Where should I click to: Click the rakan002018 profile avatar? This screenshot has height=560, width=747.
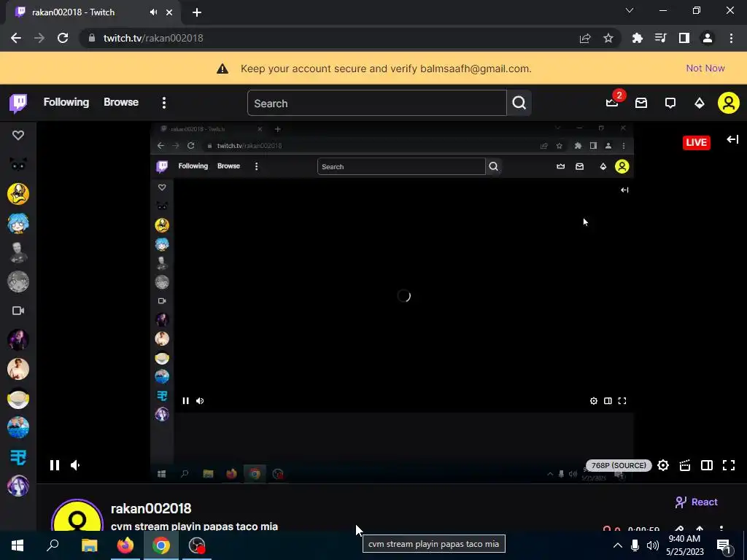click(x=77, y=516)
